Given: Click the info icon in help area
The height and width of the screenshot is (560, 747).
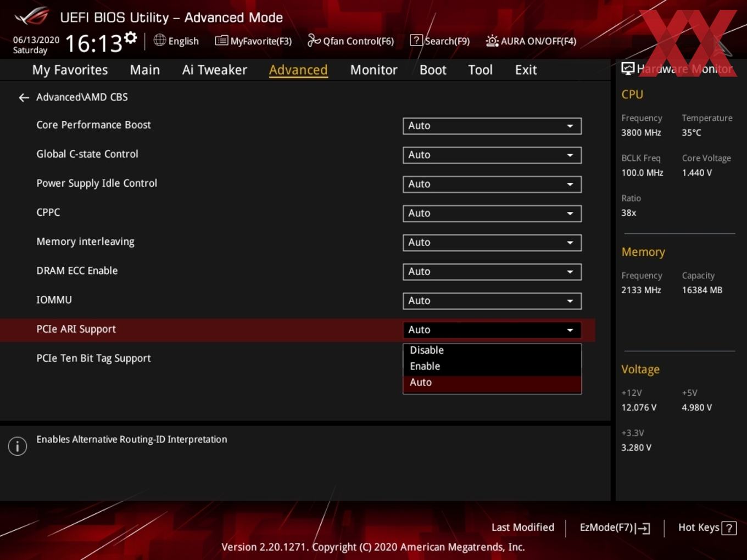Looking at the screenshot, I should pyautogui.click(x=18, y=446).
